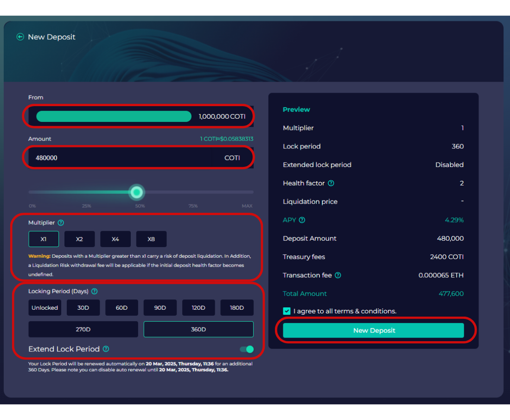Disable the Extend Lock Period toggle
Screen dimensions: 510x420
(x=246, y=349)
